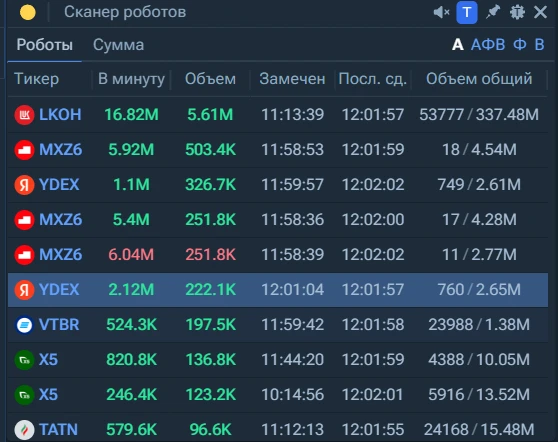The image size is (558, 442).
Task: Sort by the Замечен column header
Action: click(292, 79)
